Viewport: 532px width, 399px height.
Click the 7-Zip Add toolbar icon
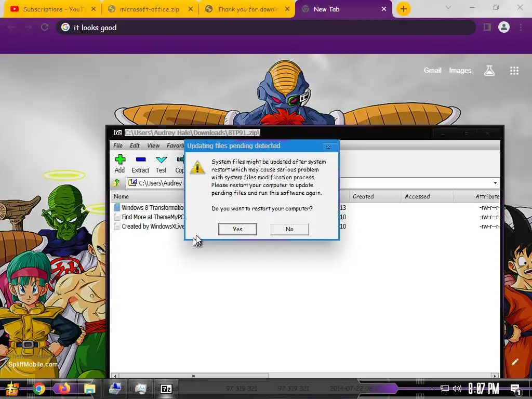pyautogui.click(x=120, y=164)
